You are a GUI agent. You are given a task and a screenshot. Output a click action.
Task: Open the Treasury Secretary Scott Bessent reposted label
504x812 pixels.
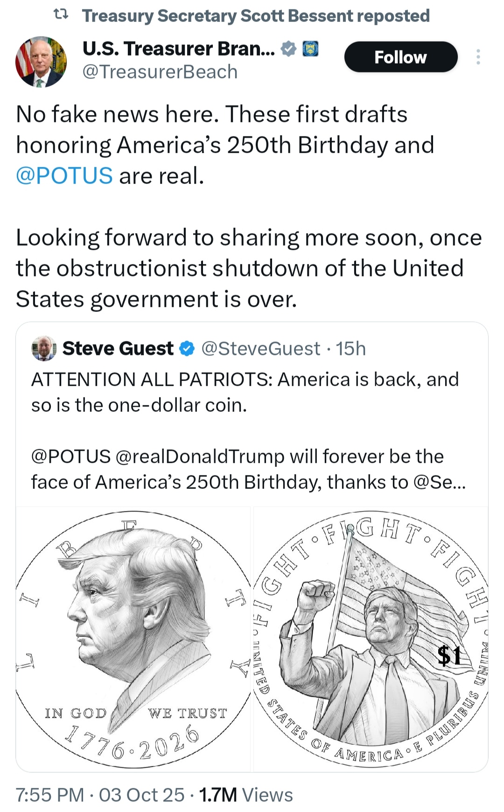[256, 16]
